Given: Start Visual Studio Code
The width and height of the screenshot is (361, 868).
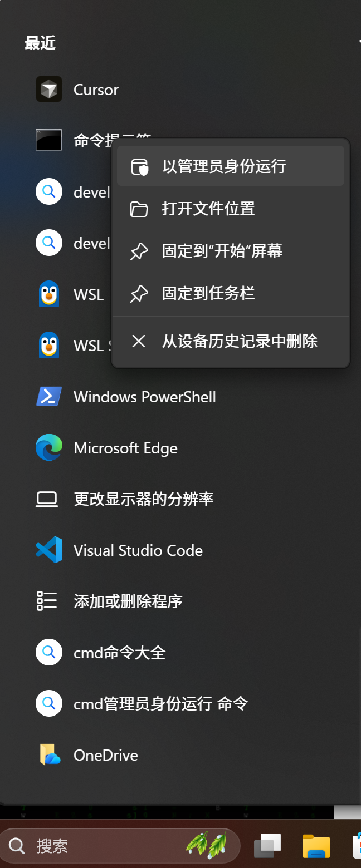Looking at the screenshot, I should tap(138, 550).
